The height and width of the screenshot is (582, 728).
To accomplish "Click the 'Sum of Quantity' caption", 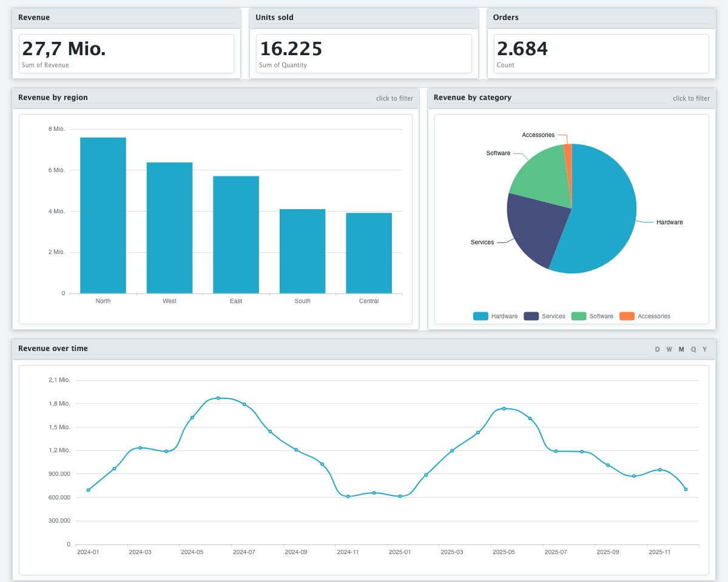I will coord(283,65).
